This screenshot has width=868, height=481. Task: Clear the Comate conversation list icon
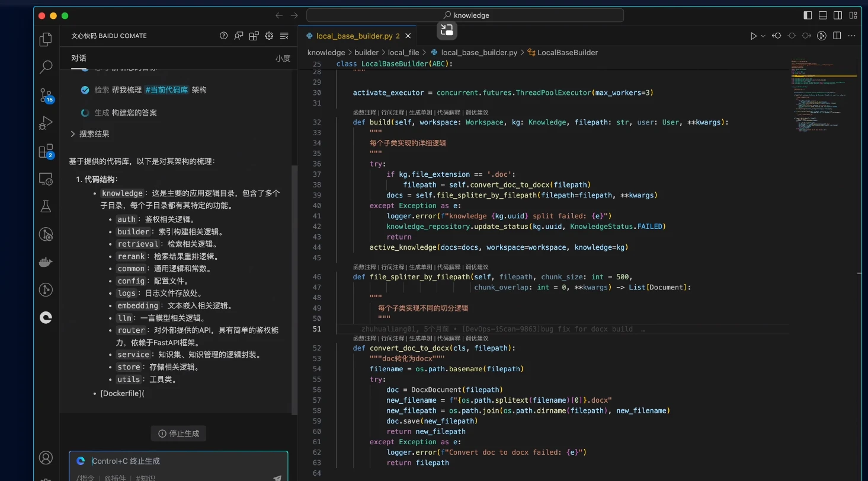tap(284, 36)
